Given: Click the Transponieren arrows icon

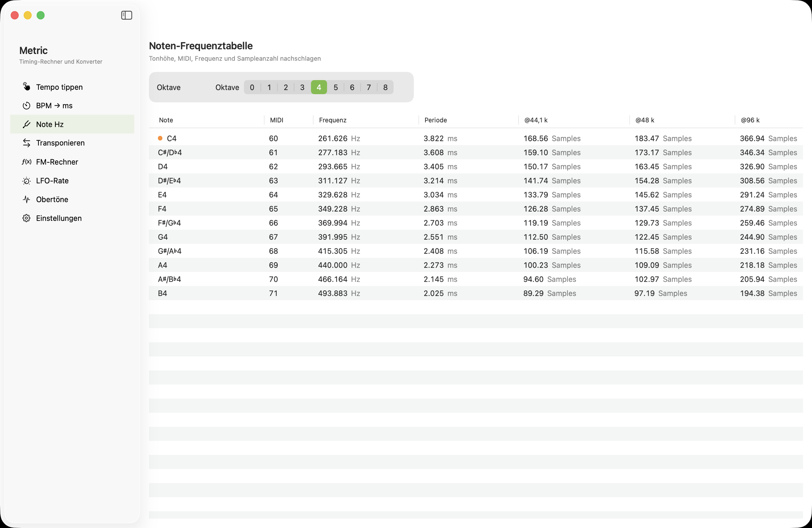Looking at the screenshot, I should click(27, 143).
